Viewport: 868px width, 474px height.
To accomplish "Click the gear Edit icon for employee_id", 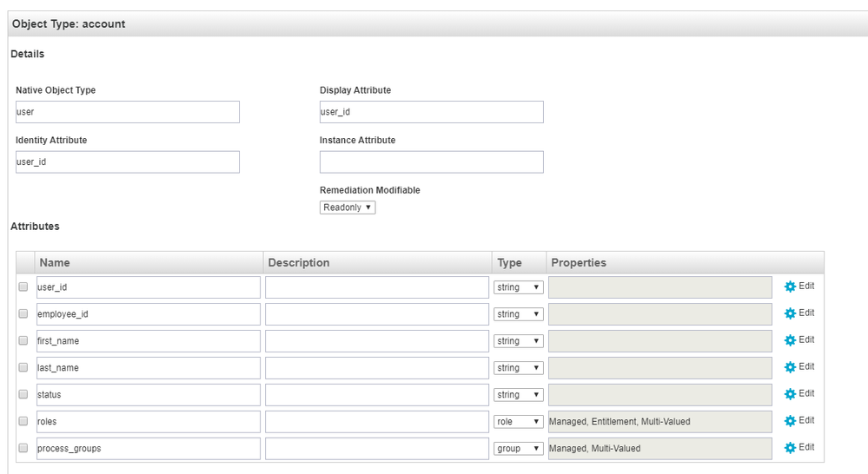I will coord(790,313).
